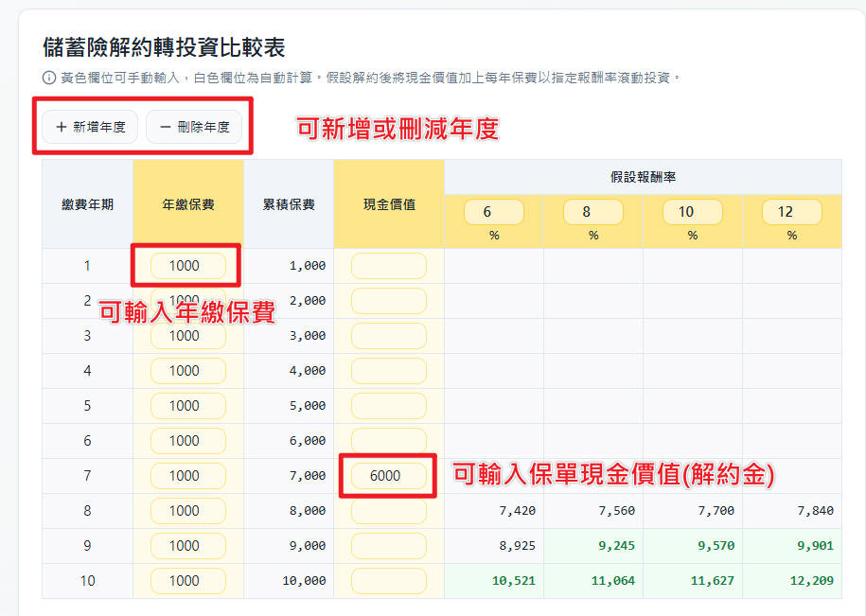This screenshot has height=616, width=866.
Task: Select the calculated 12,209 result cell
Action: coord(791,581)
